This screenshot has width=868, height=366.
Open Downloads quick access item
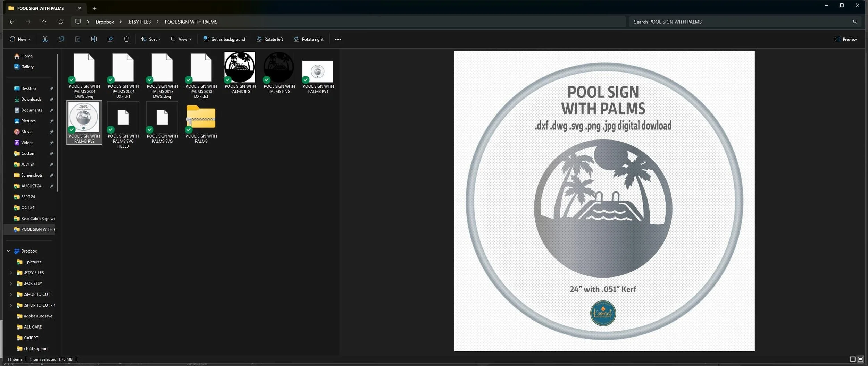coord(31,99)
